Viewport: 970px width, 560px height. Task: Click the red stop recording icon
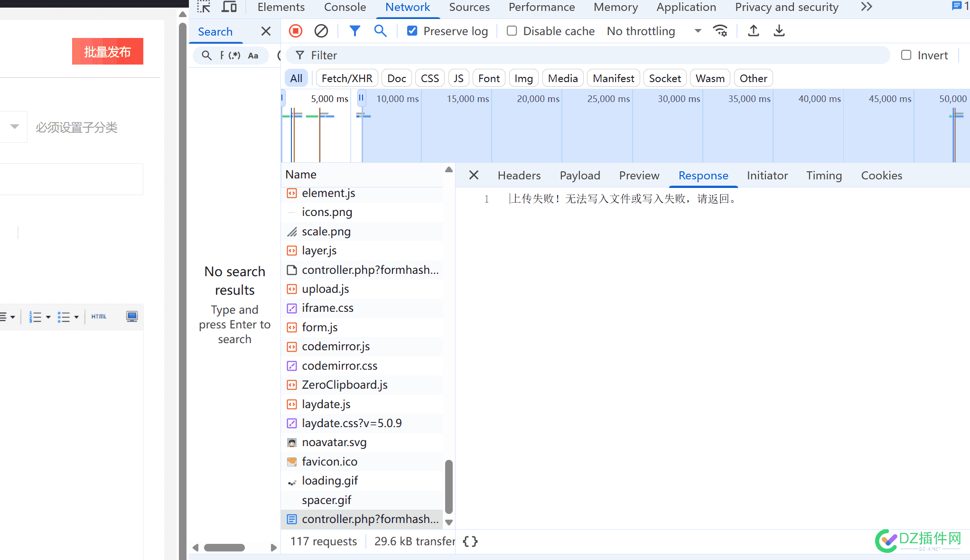pyautogui.click(x=295, y=31)
